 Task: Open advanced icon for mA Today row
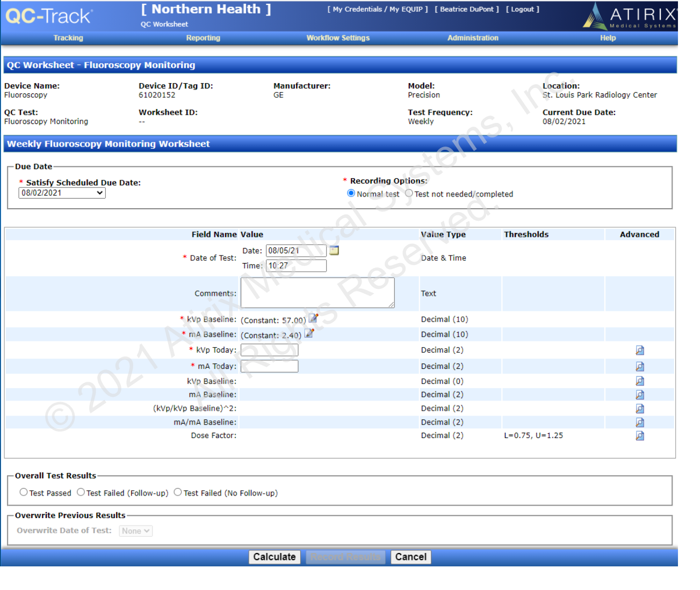coord(639,366)
